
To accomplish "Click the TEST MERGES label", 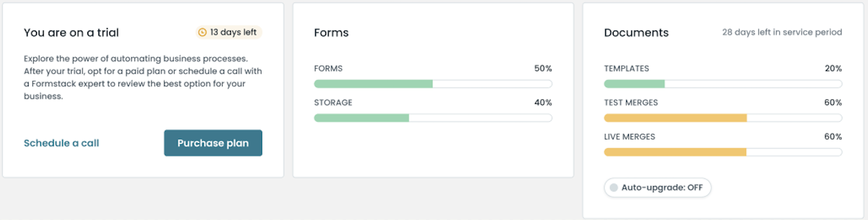I will (631, 103).
